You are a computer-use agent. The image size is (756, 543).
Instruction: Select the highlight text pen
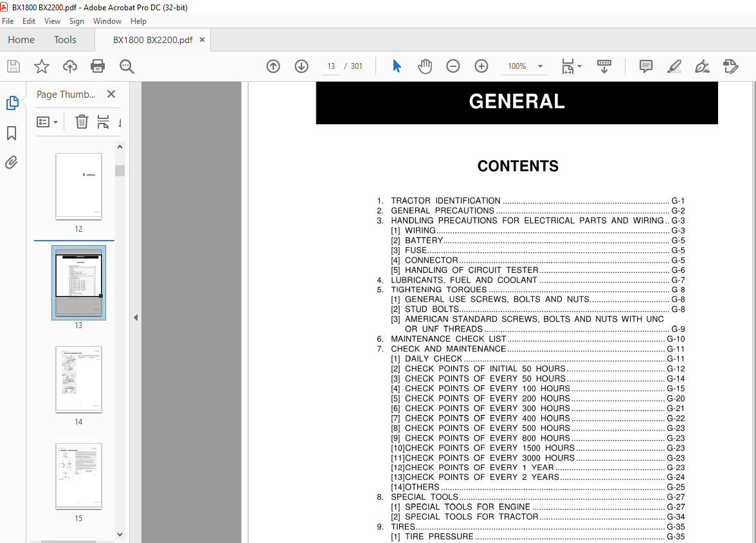click(x=674, y=66)
